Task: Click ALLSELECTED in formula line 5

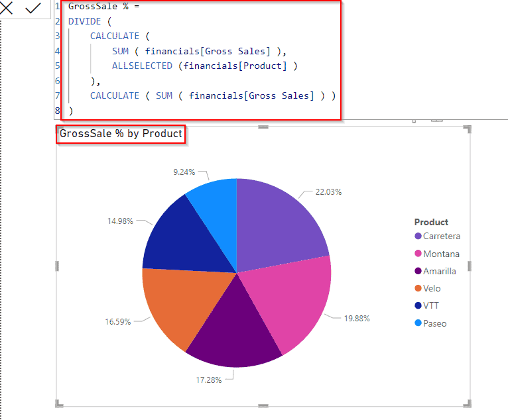Action: tap(142, 66)
